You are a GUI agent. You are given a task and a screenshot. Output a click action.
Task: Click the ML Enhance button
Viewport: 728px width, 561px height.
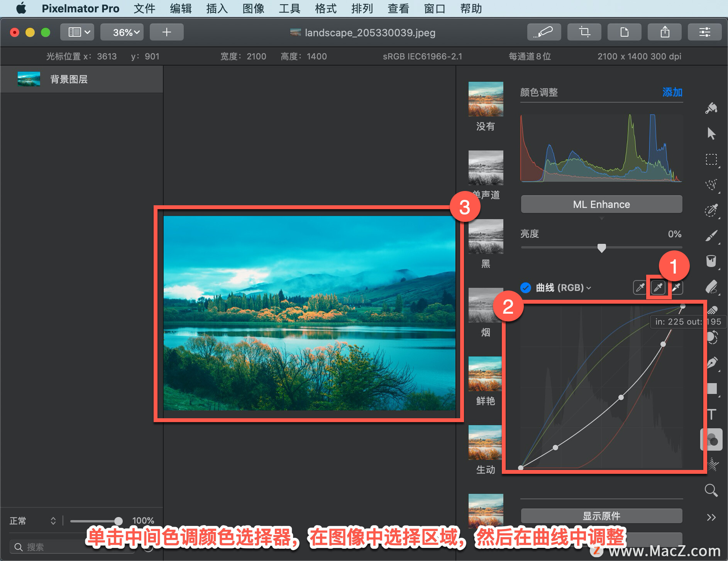[x=601, y=204]
